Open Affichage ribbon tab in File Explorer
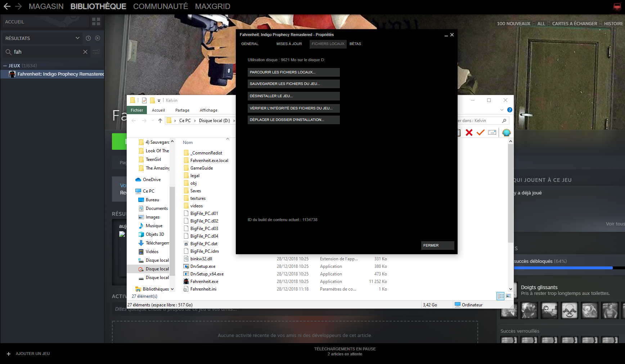This screenshot has height=364, width=625. click(209, 110)
